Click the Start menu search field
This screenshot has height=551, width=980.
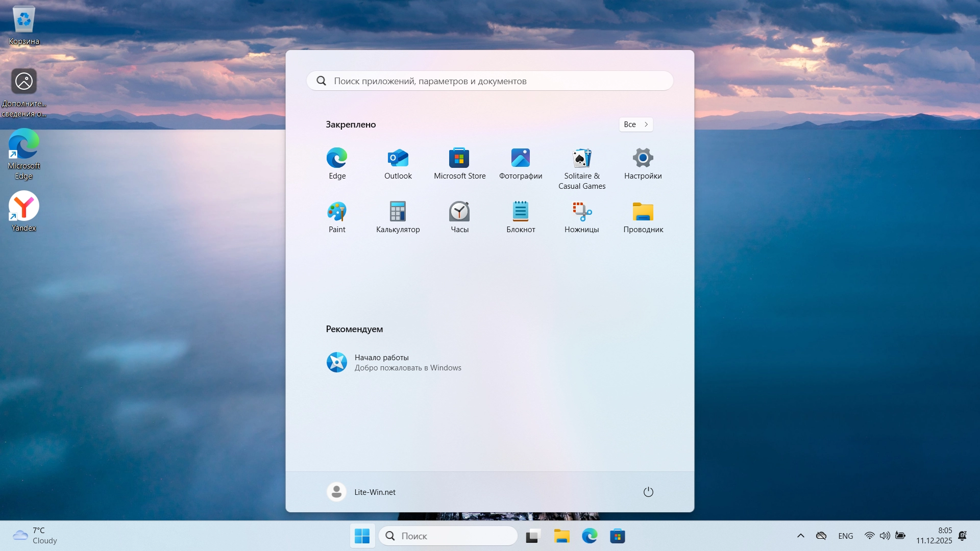pyautogui.click(x=489, y=81)
